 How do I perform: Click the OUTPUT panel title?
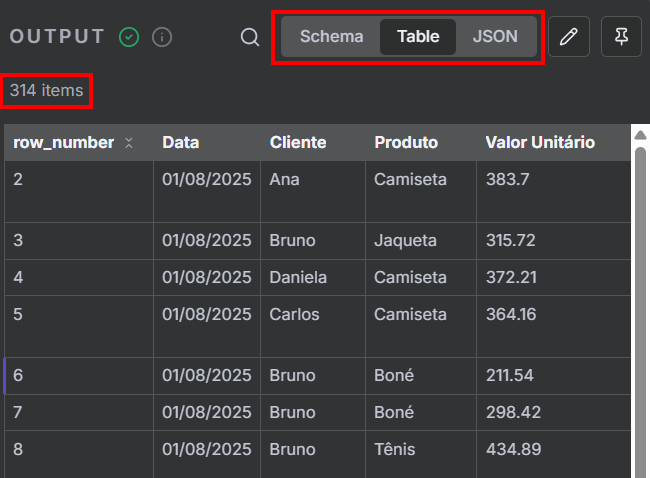click(57, 36)
